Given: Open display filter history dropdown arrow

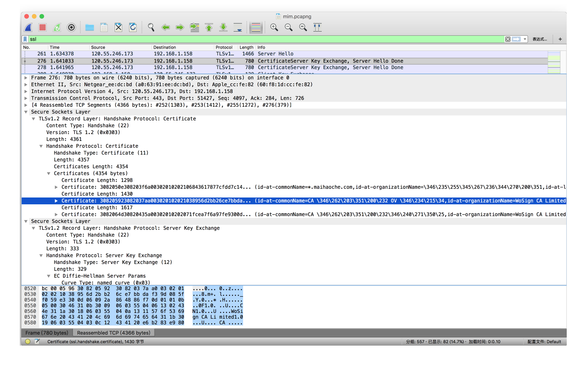Looking at the screenshot, I should tap(525, 39).
